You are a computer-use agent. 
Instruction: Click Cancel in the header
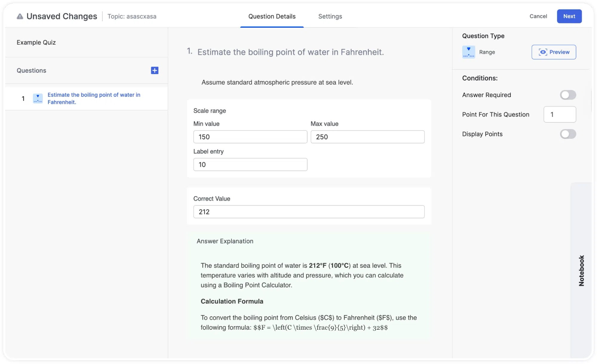pyautogui.click(x=538, y=16)
